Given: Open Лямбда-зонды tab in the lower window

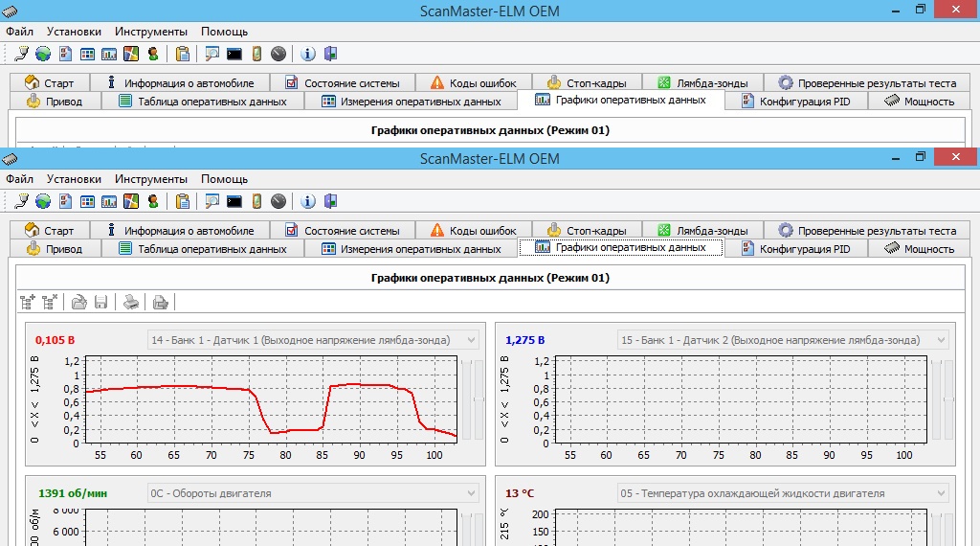Looking at the screenshot, I should coord(702,231).
